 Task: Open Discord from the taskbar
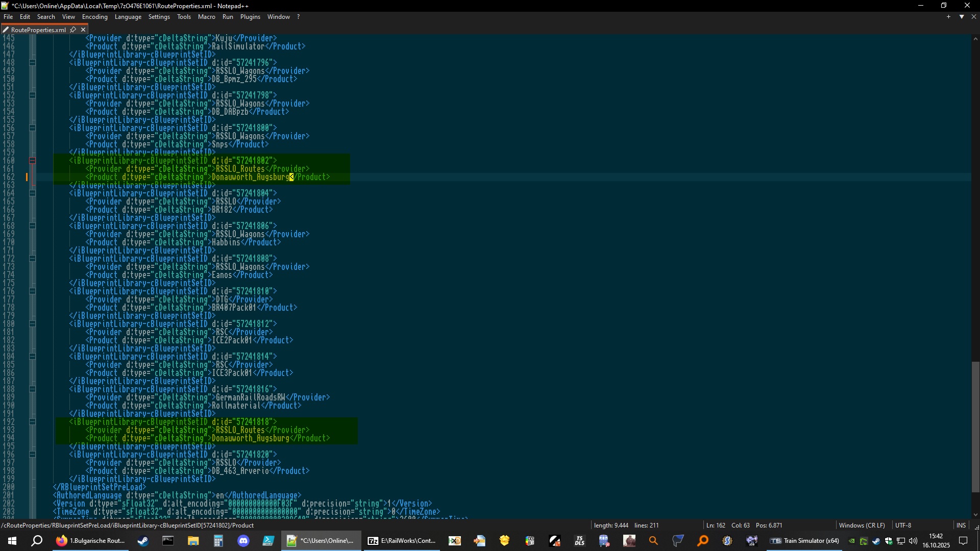click(243, 541)
